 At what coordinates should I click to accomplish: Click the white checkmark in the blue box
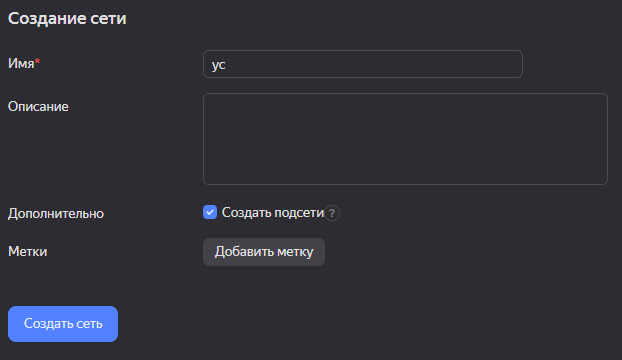(210, 212)
